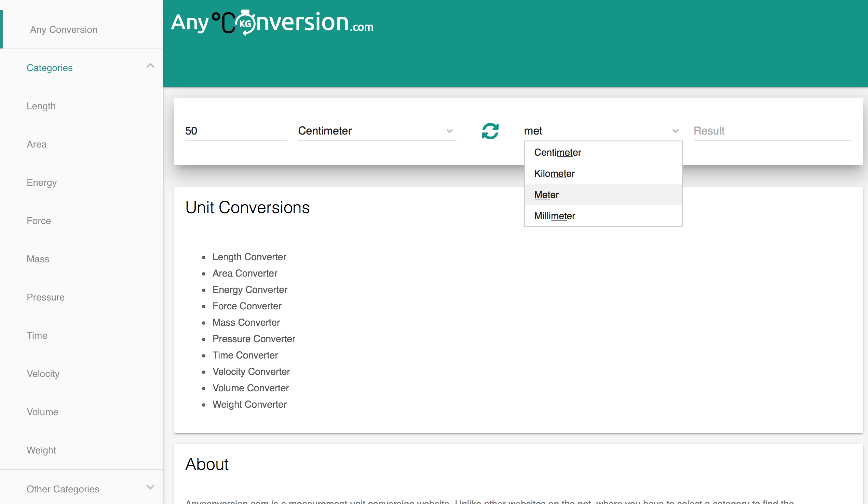
Task: Open the target unit dropdown arrow
Action: [x=676, y=131]
